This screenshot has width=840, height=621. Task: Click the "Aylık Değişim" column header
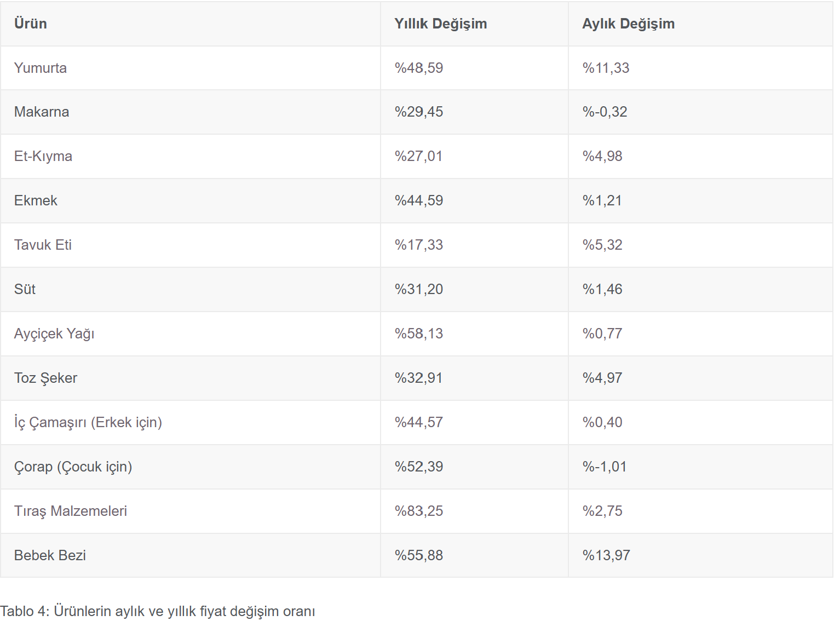pyautogui.click(x=628, y=24)
